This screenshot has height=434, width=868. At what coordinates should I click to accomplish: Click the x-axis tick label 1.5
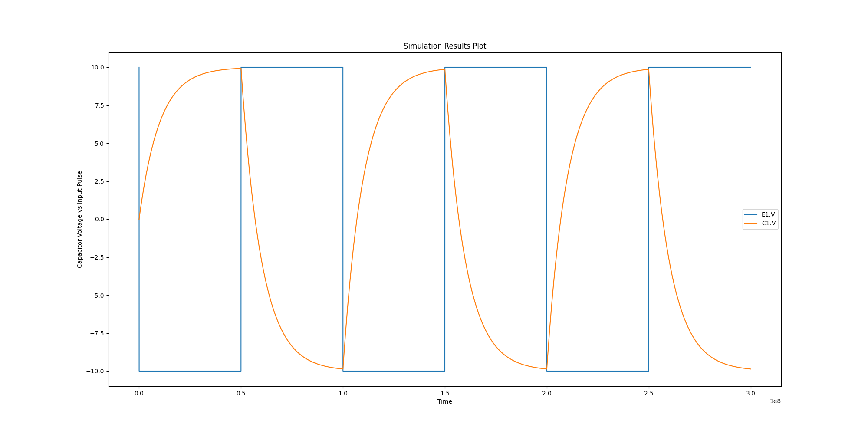(x=445, y=393)
